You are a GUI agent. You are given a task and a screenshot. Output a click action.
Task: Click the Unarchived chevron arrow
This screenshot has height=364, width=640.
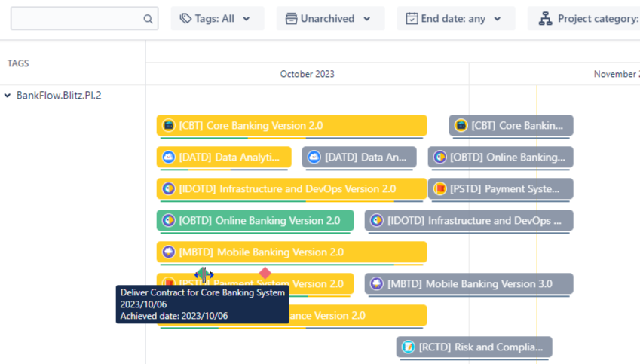(367, 19)
